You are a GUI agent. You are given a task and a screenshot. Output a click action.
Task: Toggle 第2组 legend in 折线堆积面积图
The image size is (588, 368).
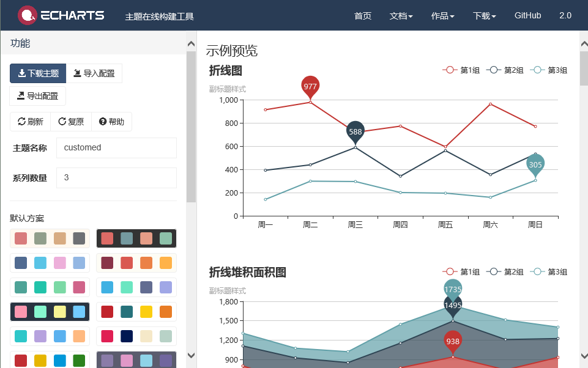(505, 271)
